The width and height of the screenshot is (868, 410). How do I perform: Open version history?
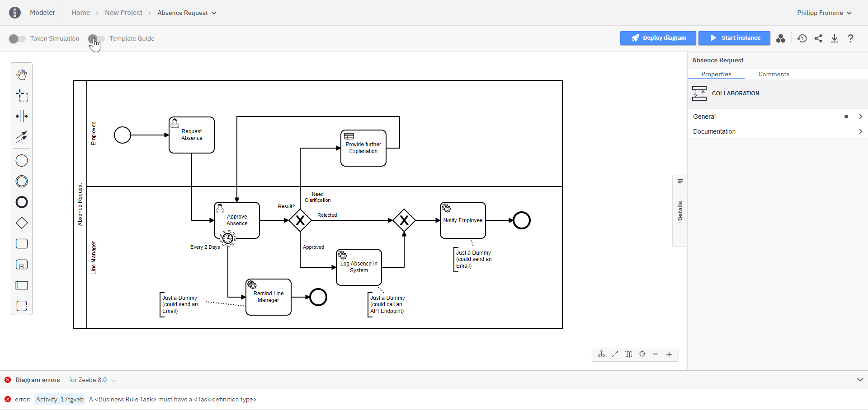point(802,38)
